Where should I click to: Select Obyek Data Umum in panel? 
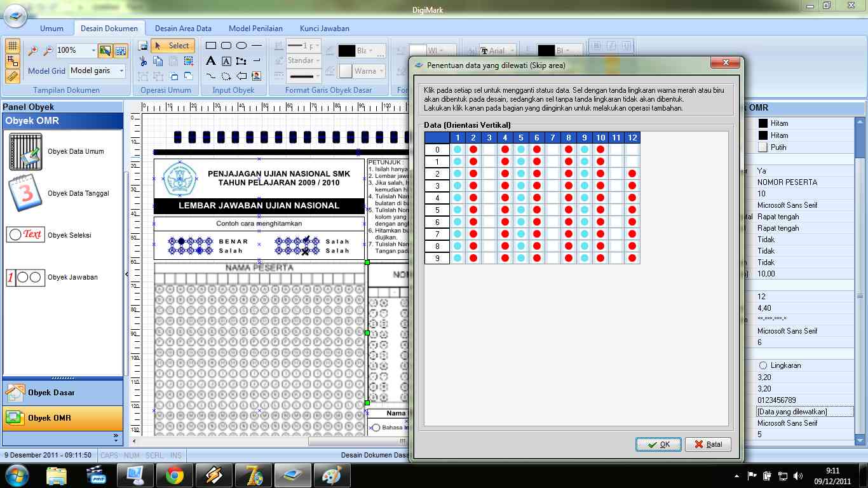point(64,151)
